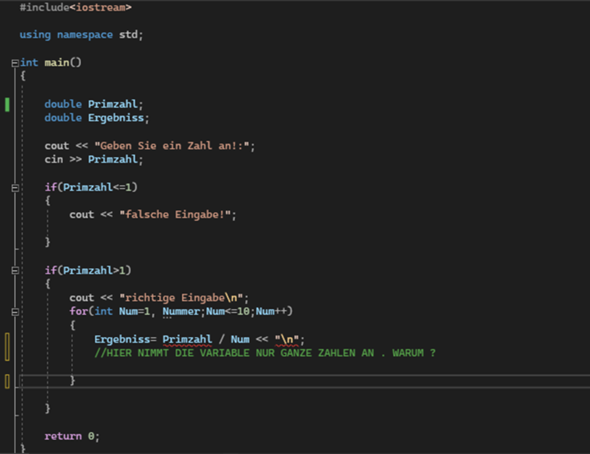Click the 'Nummer' variable in for loop
Viewport: 590px width, 454px height.
pos(181,311)
